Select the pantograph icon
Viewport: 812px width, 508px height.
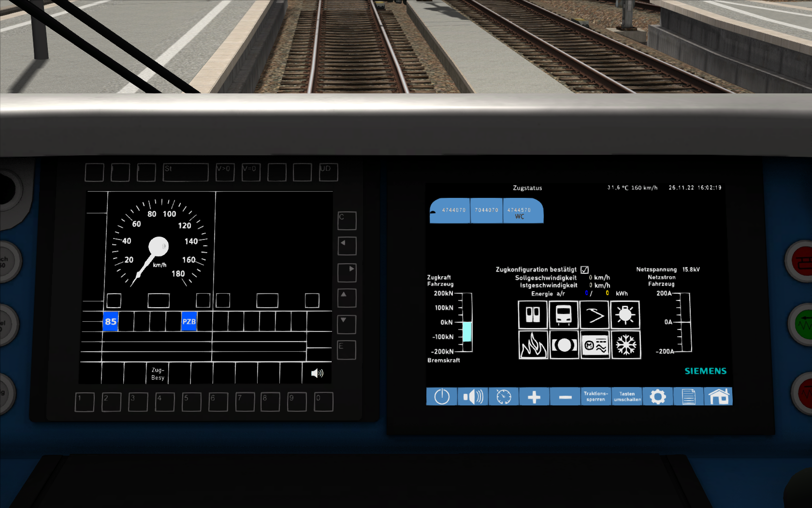coord(594,315)
